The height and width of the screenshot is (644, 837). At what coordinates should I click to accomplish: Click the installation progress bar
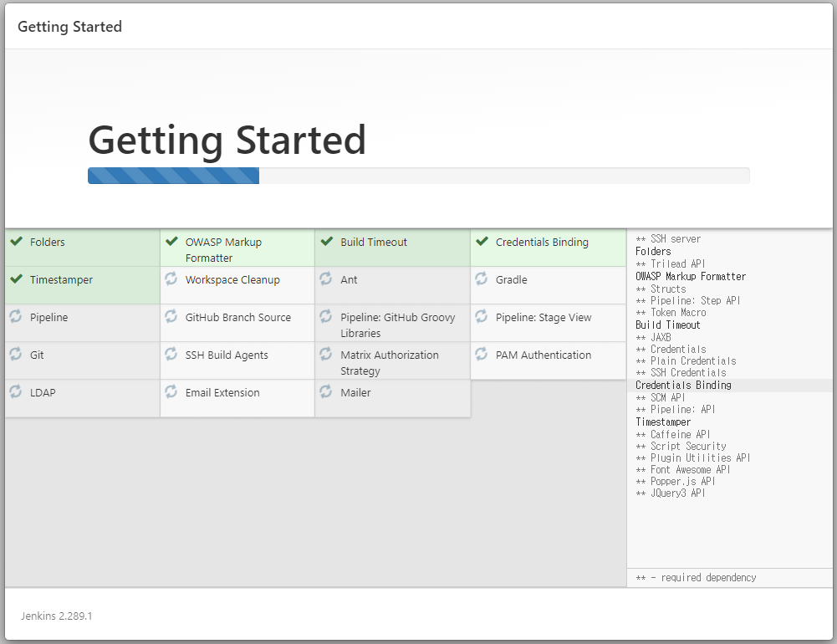[418, 176]
